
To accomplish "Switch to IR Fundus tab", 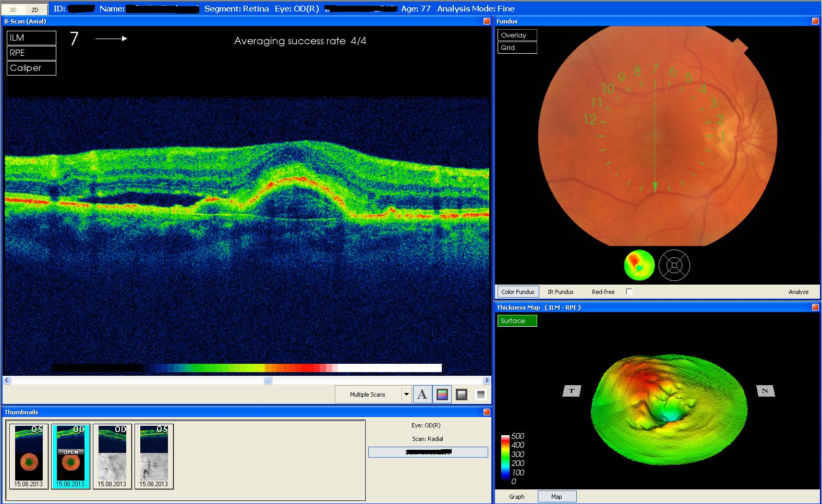I will coord(560,292).
